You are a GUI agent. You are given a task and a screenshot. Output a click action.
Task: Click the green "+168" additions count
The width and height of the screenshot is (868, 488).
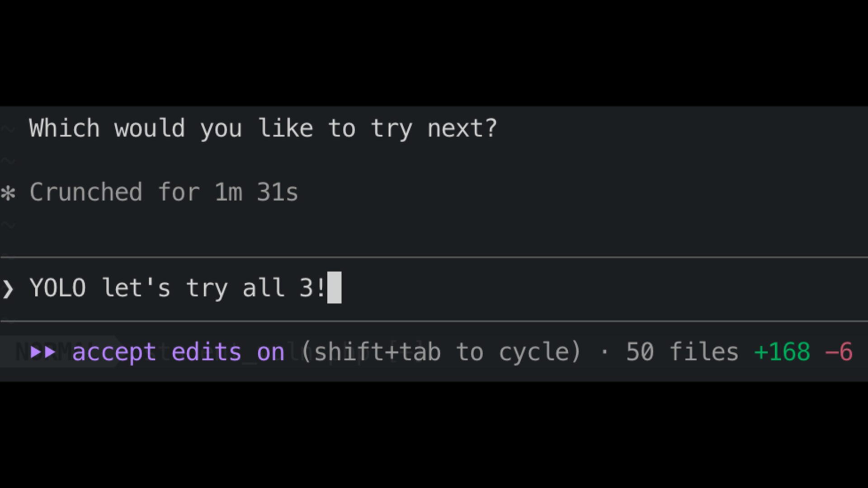782,352
